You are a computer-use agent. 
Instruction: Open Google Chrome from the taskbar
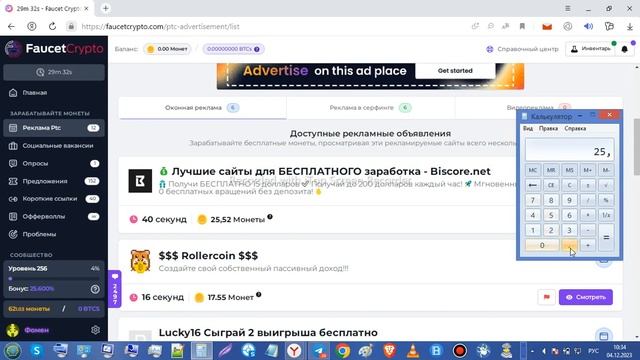coord(343,351)
